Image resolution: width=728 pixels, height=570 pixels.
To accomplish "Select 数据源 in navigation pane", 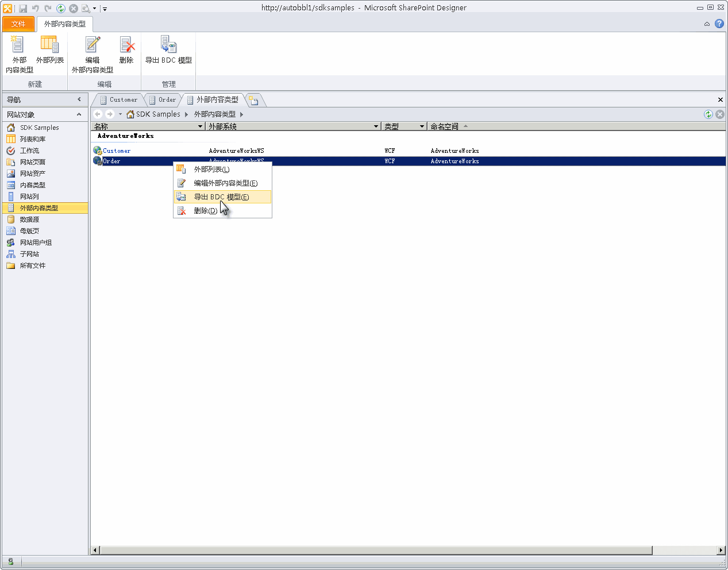I will tap(29, 219).
